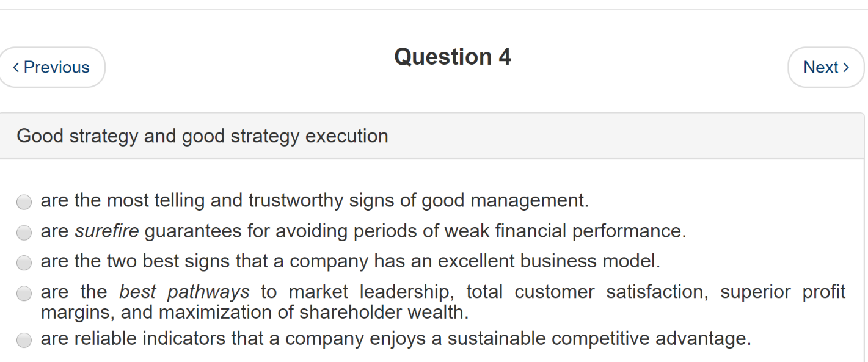Click the question prompt header bar
The height and width of the screenshot is (362, 868).
pos(434,136)
